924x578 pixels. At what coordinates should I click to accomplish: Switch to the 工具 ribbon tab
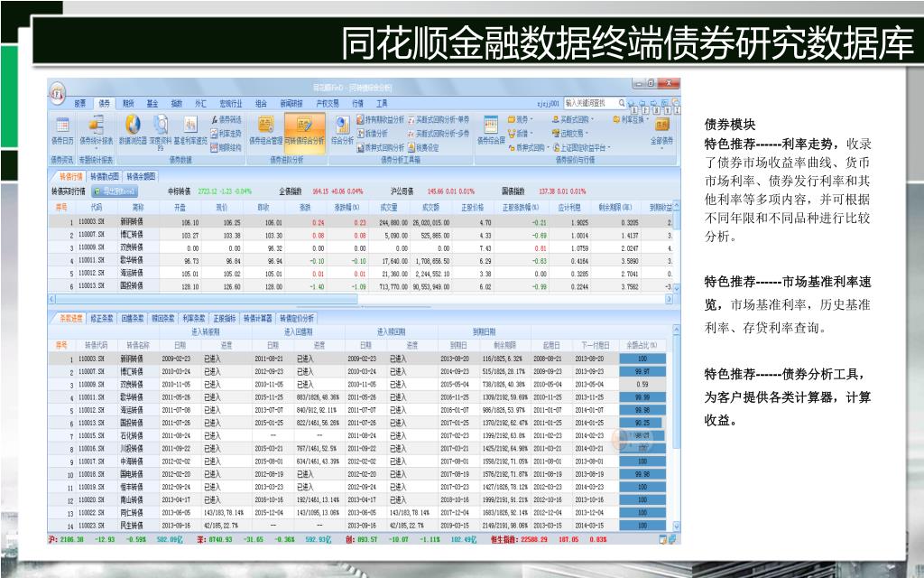pos(382,103)
